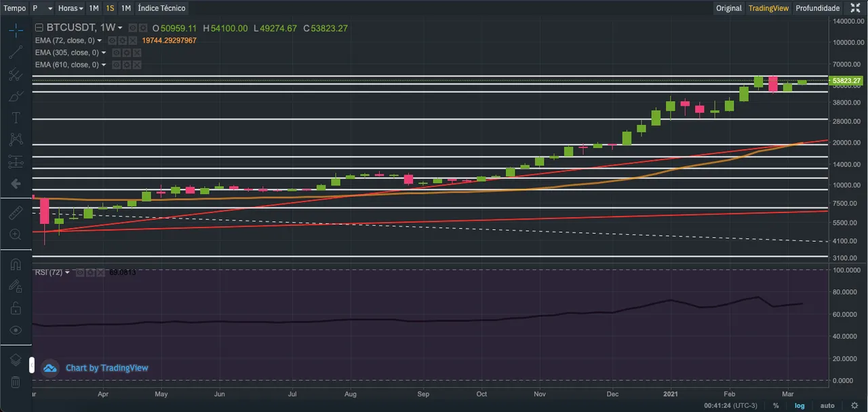Toggle logarithmic scale mode
868x412 pixels.
800,405
